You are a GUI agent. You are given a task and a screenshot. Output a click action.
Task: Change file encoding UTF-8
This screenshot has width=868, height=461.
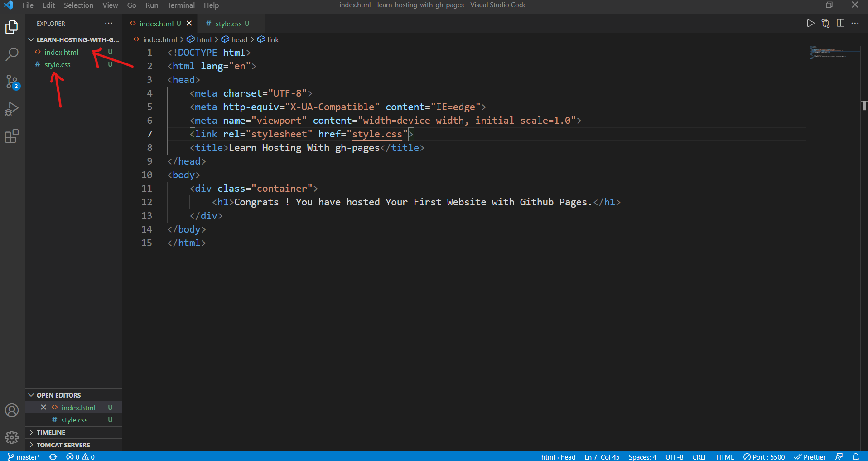[674, 456]
